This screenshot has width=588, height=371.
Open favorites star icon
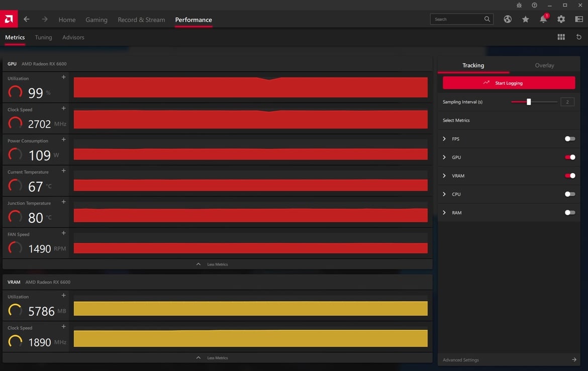525,19
